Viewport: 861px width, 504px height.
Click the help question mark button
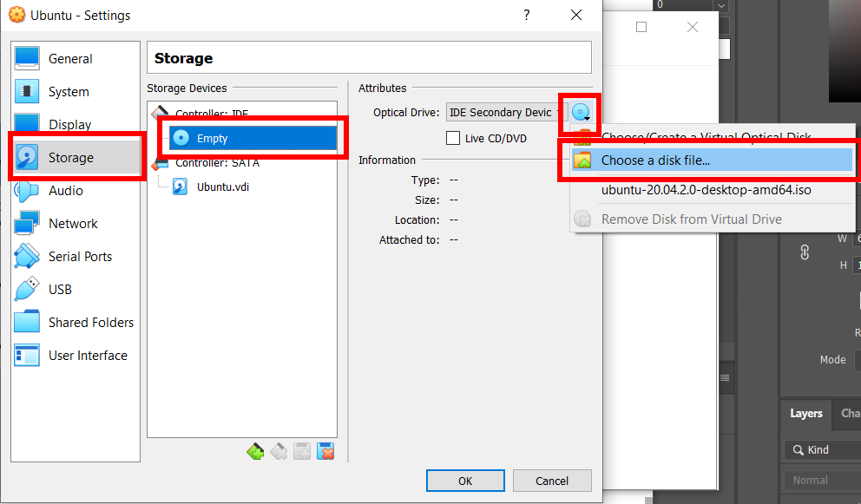click(x=527, y=15)
